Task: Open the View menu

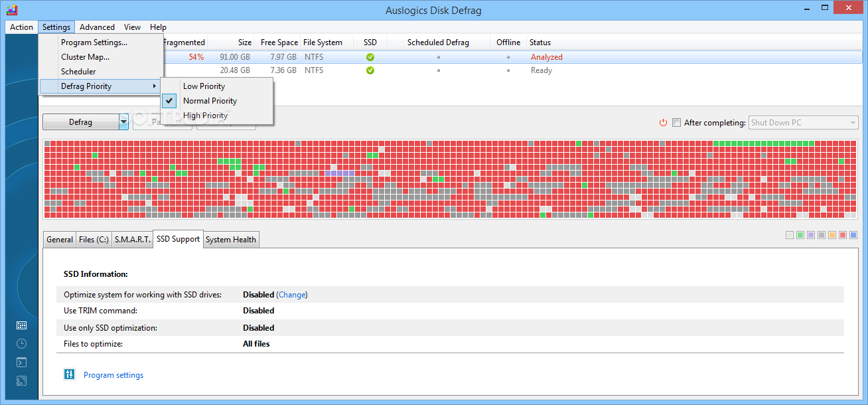Action: [x=133, y=27]
